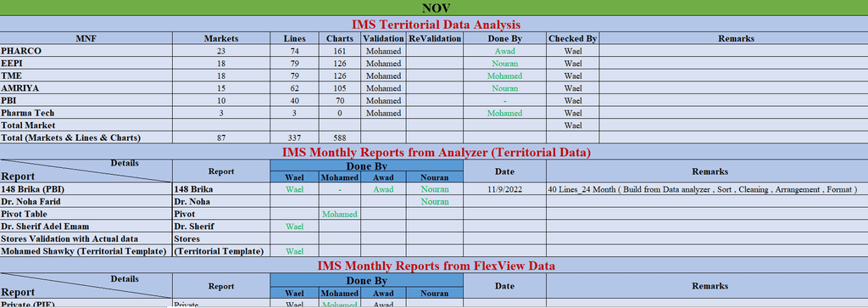This screenshot has height=308, width=868.
Task: Select Mohamed Shawky (Territorial Template) cell
Action: tap(86, 251)
